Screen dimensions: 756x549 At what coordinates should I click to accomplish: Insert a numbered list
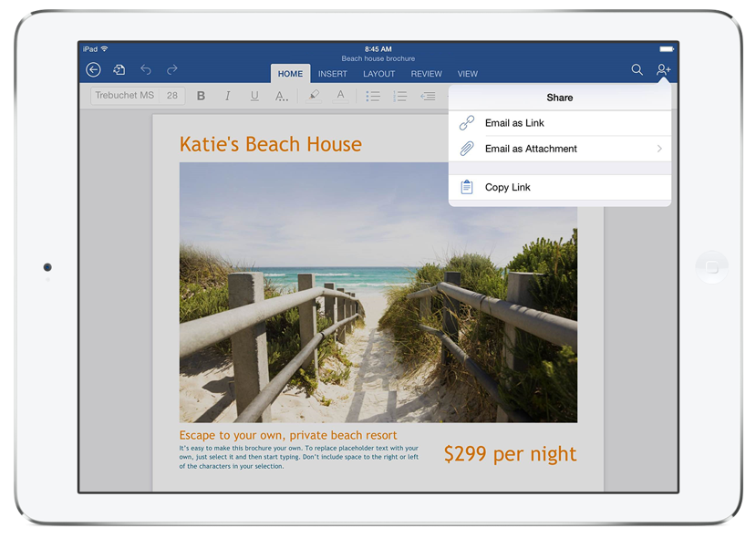click(399, 96)
